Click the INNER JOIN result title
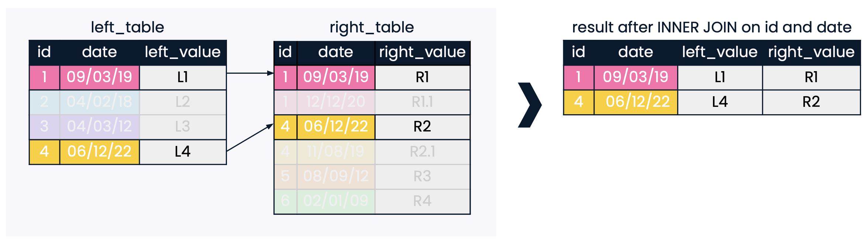This screenshot has height=241, width=868. (x=712, y=27)
